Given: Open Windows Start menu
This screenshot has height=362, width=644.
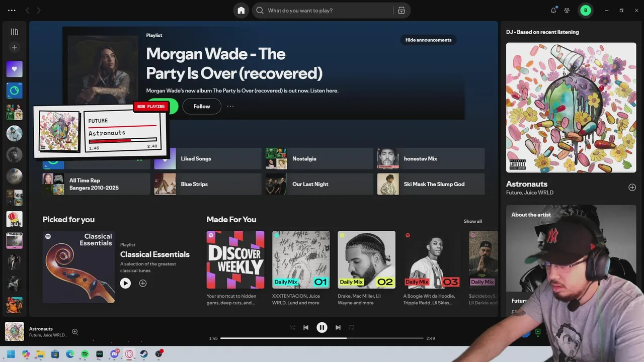Looking at the screenshot, I should click(11, 354).
